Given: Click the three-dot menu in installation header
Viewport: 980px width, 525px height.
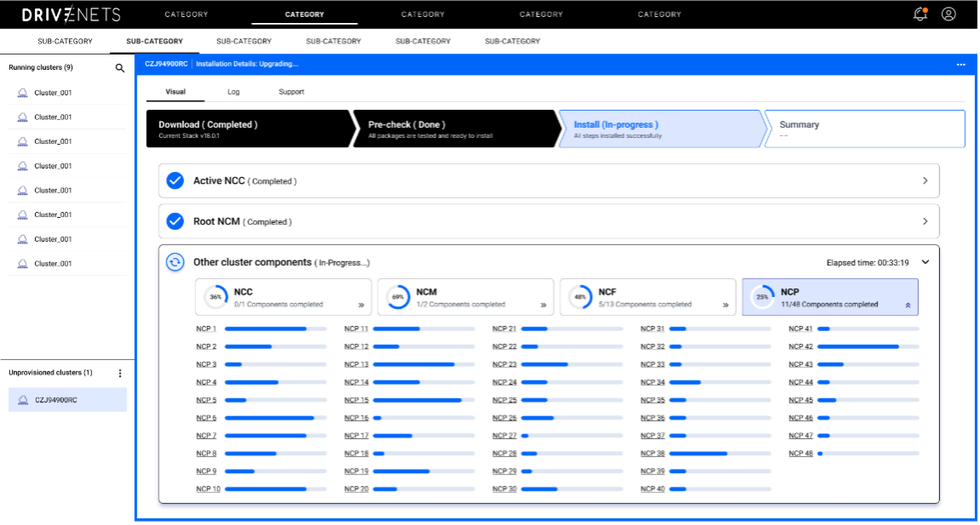Looking at the screenshot, I should (960, 65).
